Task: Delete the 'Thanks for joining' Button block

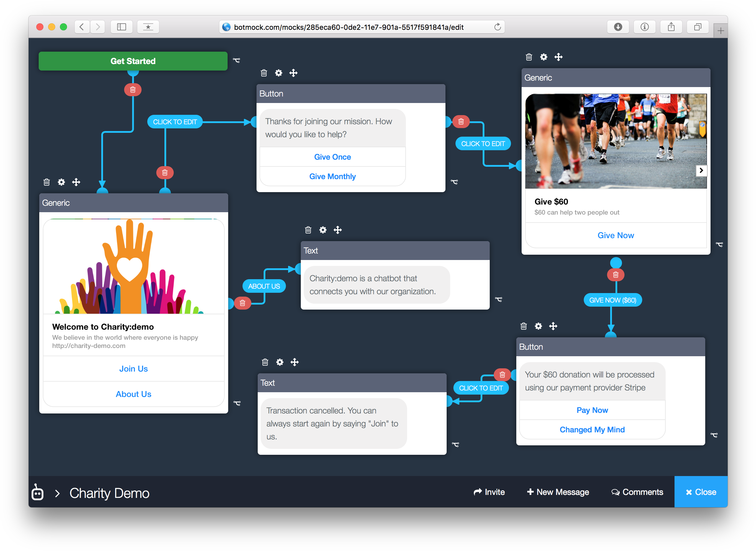Action: [264, 73]
